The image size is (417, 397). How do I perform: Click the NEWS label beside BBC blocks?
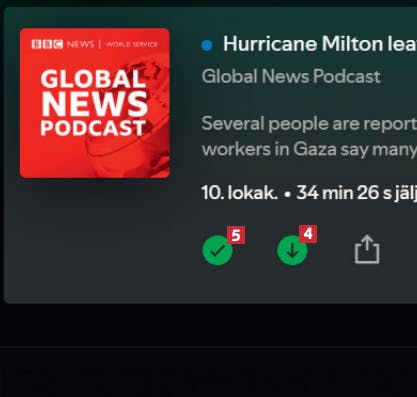click(x=81, y=44)
